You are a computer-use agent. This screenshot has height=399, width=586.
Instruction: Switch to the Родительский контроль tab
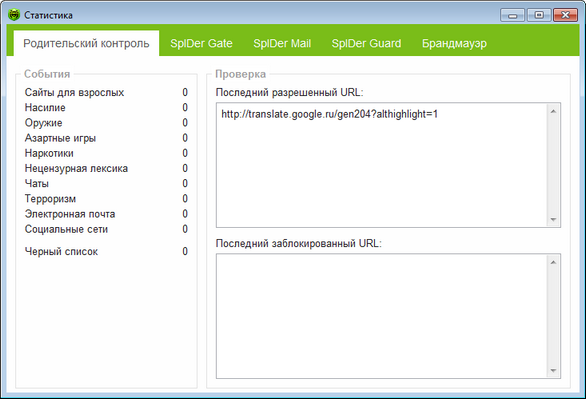(86, 43)
